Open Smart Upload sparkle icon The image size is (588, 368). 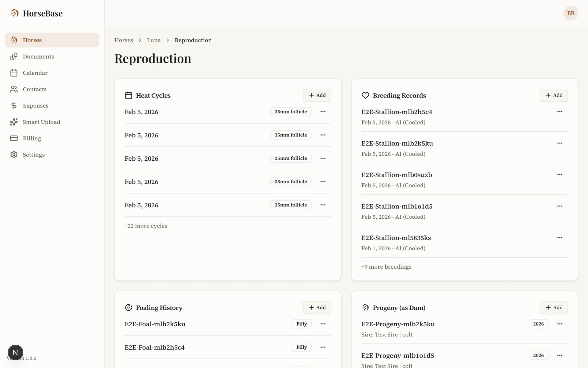coord(14,122)
